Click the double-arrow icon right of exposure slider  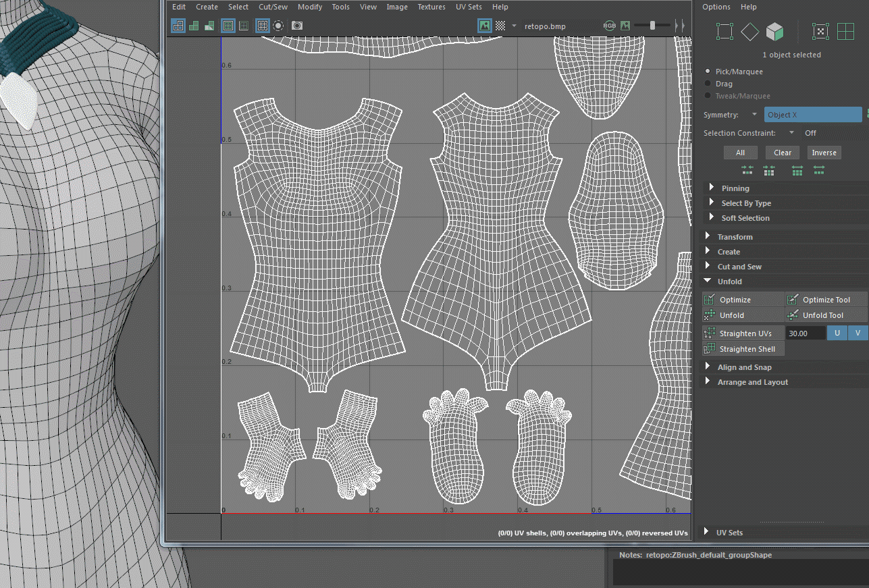click(x=680, y=26)
